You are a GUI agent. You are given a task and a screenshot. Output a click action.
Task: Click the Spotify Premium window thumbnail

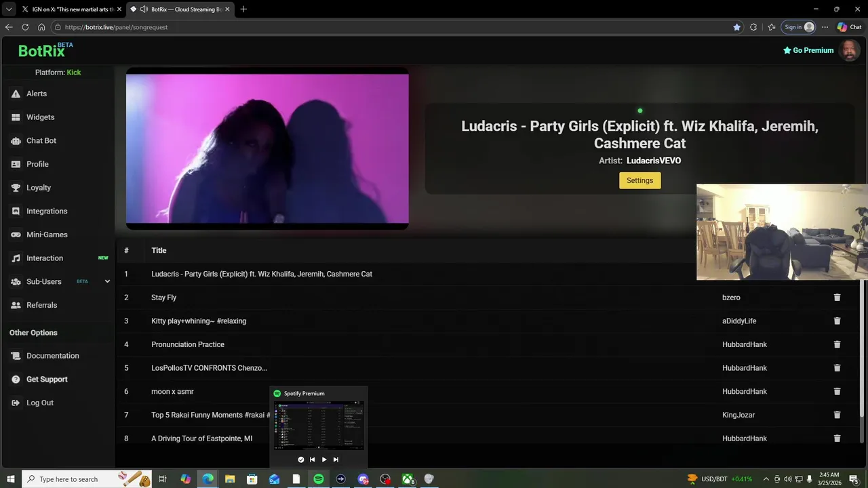click(x=319, y=425)
